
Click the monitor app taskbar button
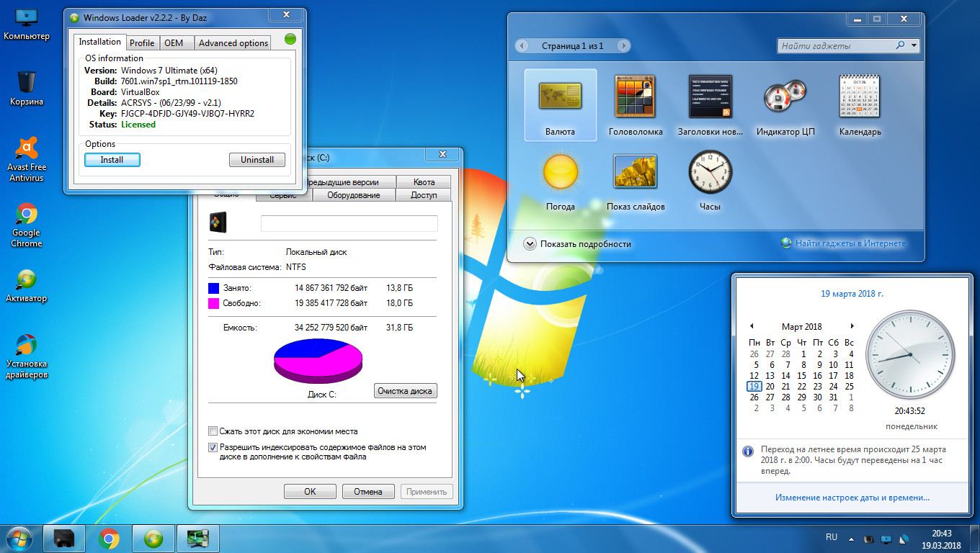198,538
